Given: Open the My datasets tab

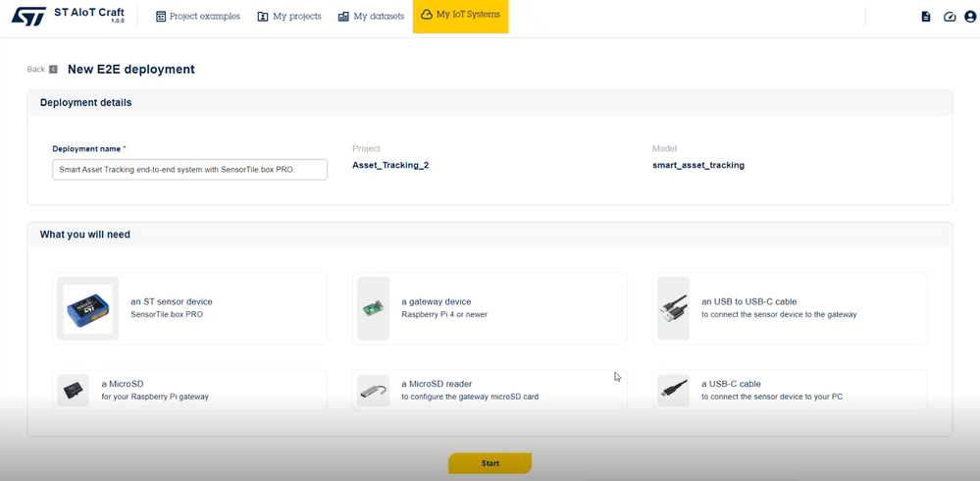Looking at the screenshot, I should point(371,17).
